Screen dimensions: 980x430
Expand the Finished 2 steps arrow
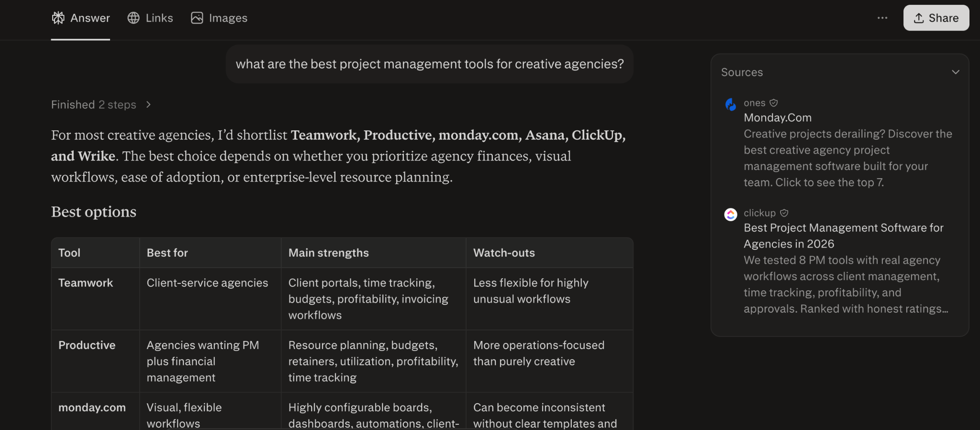[148, 105]
